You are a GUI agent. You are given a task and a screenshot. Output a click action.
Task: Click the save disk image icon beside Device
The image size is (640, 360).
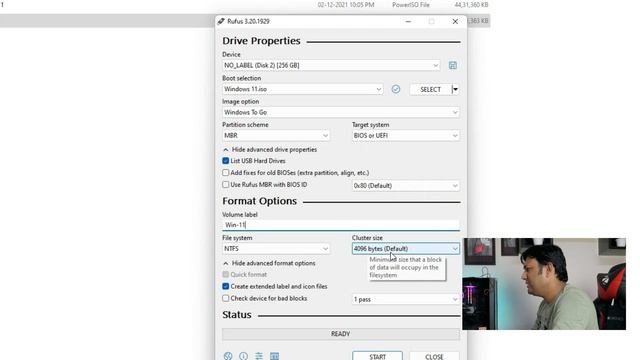[x=453, y=65]
